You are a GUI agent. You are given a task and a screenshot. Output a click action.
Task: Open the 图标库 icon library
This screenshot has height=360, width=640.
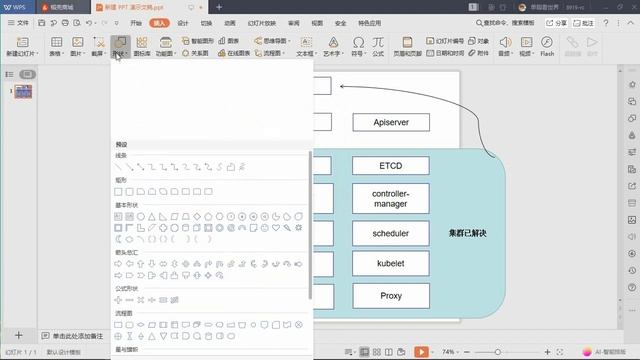pyautogui.click(x=142, y=46)
